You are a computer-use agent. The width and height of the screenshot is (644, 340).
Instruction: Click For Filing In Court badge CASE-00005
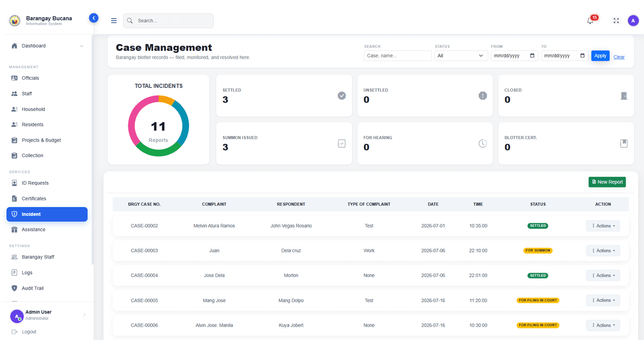pos(538,300)
